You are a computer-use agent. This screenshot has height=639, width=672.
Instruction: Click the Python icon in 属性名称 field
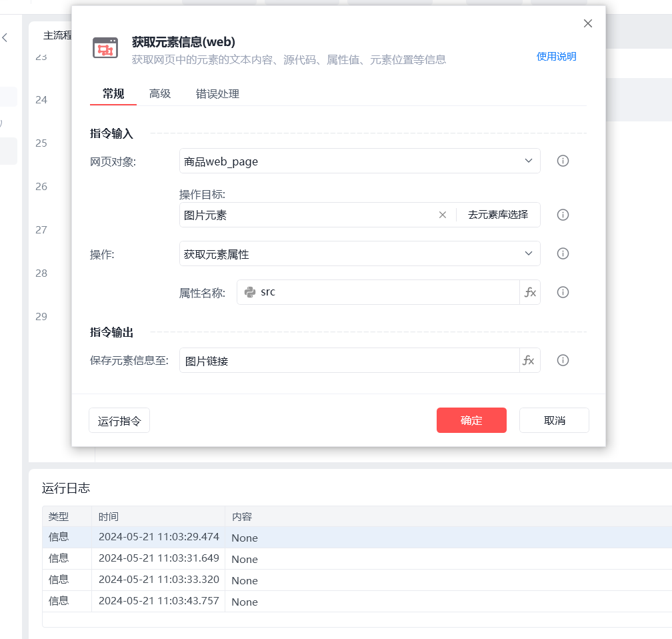(250, 292)
